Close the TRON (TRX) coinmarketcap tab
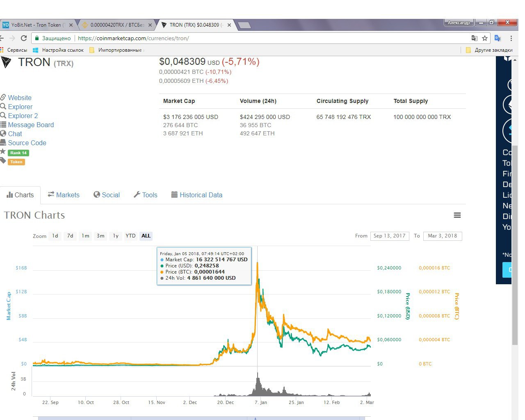Screen dimensions: 525x420 tap(229, 25)
